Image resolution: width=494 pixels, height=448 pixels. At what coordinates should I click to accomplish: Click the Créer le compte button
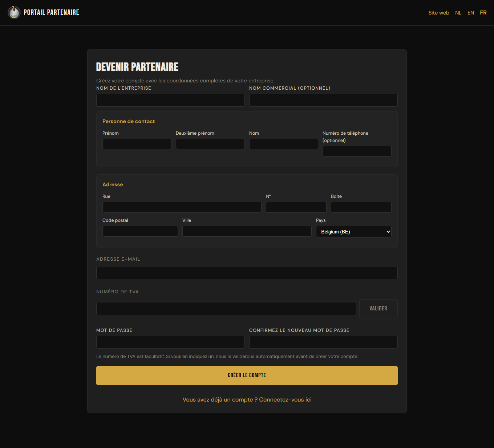[x=247, y=375]
